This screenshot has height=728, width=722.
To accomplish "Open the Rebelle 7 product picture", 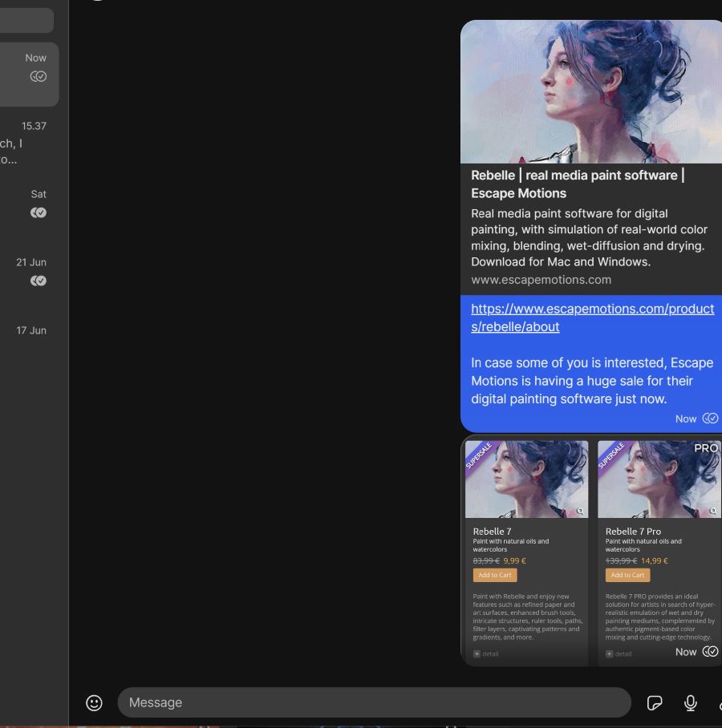I will point(526,479).
